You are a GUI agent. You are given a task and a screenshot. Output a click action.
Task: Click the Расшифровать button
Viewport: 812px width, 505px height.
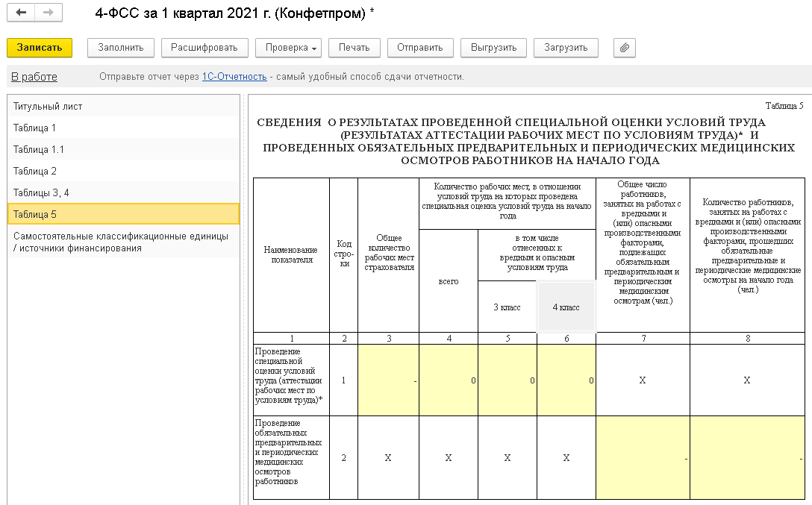coord(204,48)
